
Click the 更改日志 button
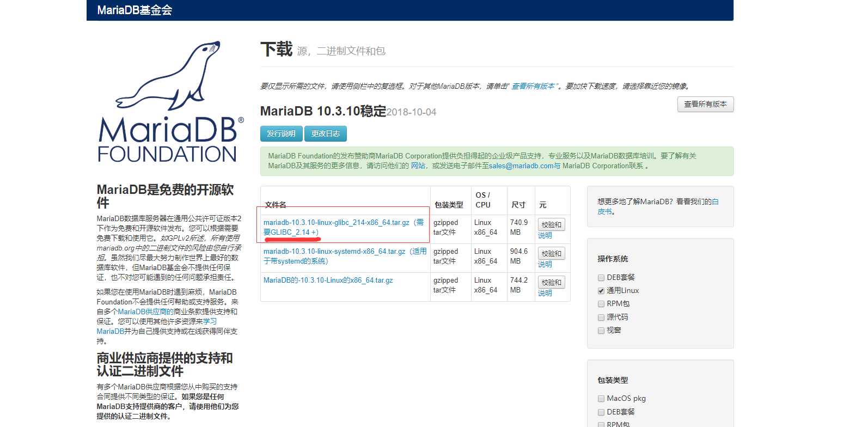[x=326, y=133]
